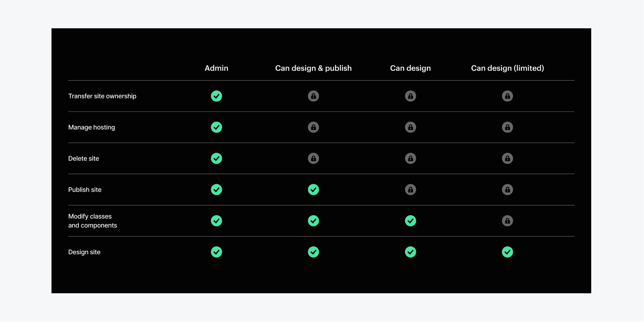644x322 pixels.
Task: Click the lock icon for Manage hosting under Can design & publish
Action: [x=314, y=127]
